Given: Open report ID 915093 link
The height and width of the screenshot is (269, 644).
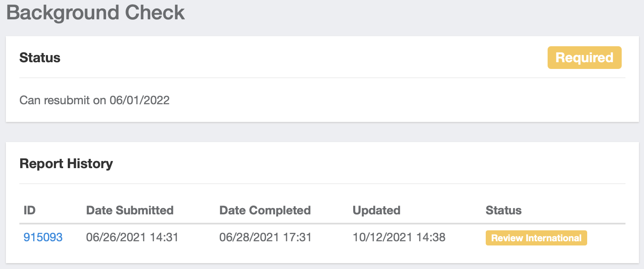Looking at the screenshot, I should pyautogui.click(x=43, y=237).
